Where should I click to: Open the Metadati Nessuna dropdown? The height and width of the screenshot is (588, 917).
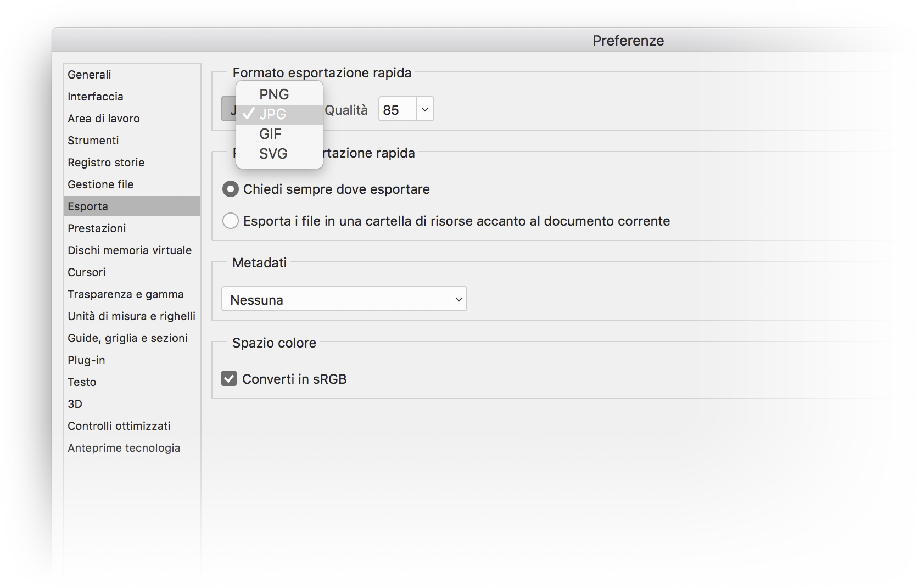coord(344,299)
